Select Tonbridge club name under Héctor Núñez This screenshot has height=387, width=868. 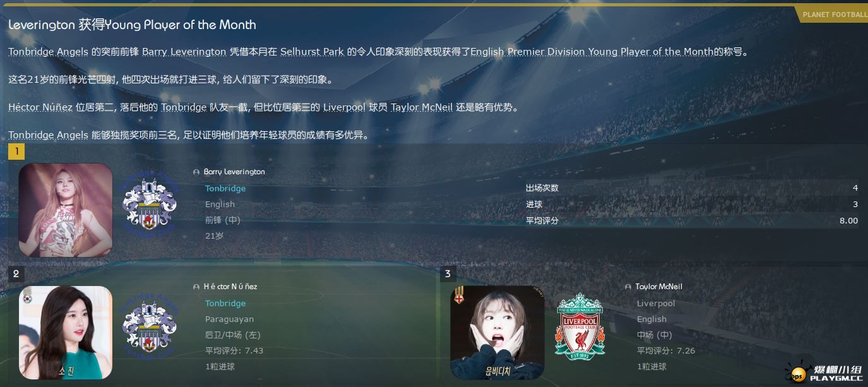coord(225,303)
